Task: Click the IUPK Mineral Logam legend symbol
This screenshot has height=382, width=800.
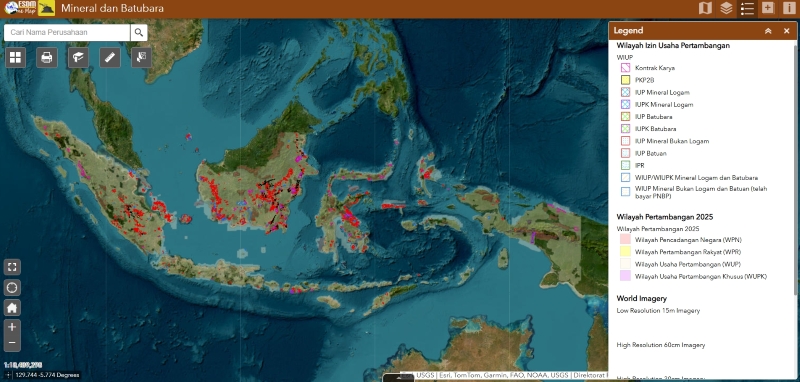Action: pyautogui.click(x=626, y=105)
